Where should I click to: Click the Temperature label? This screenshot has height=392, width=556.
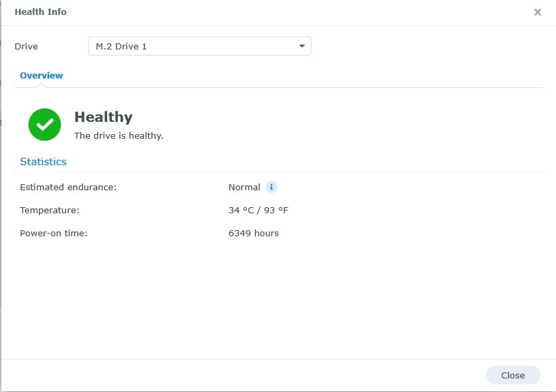tap(49, 211)
